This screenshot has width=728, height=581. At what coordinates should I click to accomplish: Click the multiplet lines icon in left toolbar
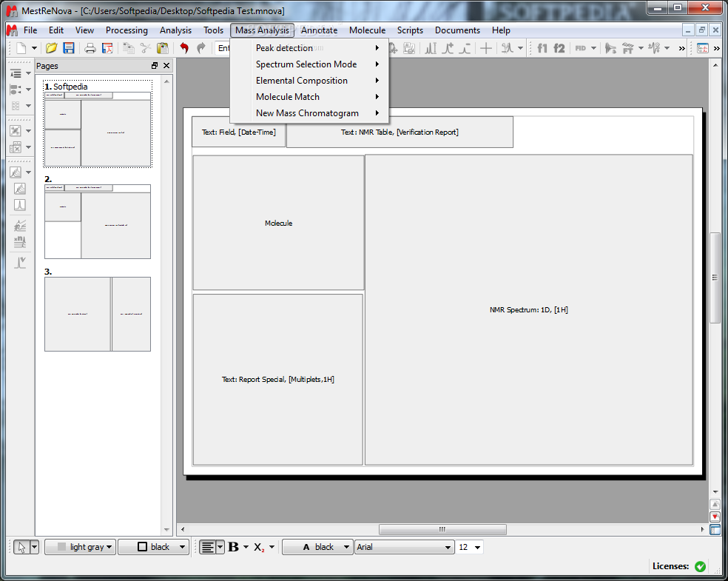(x=19, y=242)
